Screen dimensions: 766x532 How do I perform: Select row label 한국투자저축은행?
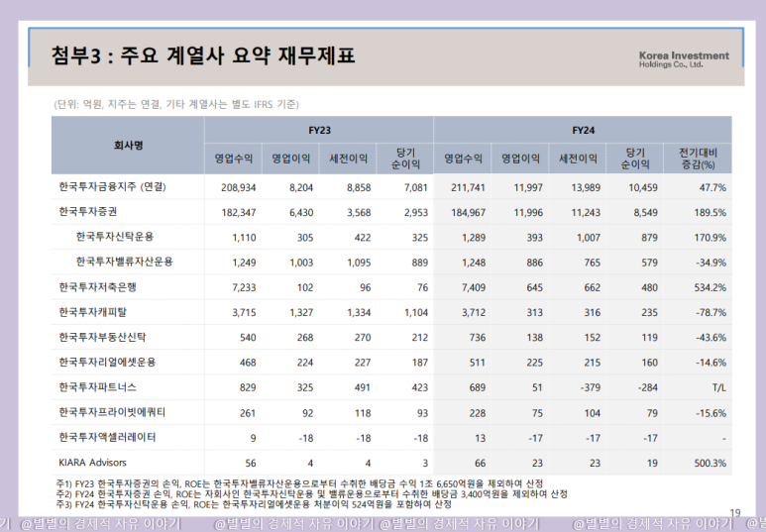coord(98,286)
